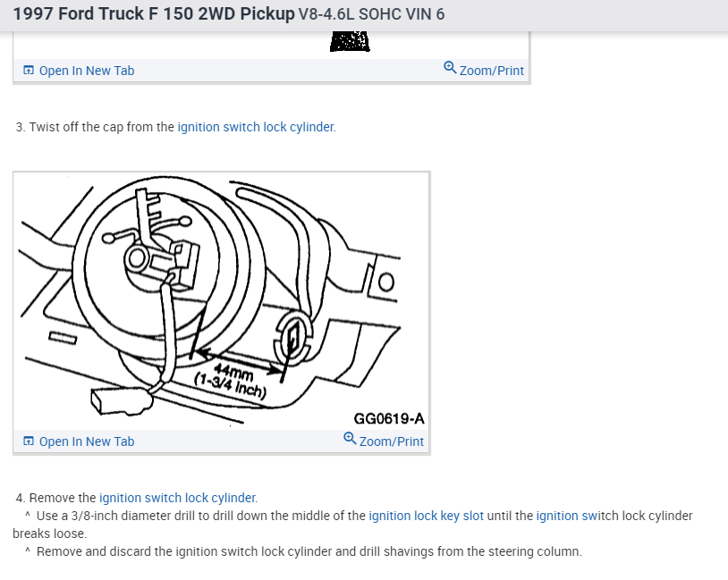728x580 pixels.
Task: Follow step 4 ignition switch lock cylinder link
Action: [177, 498]
